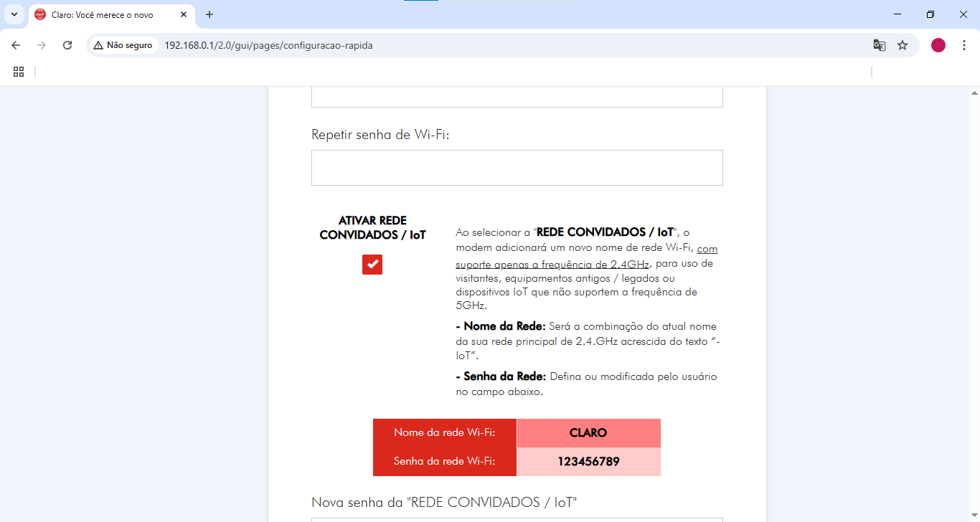Minimize the Chrome window

[897, 14]
